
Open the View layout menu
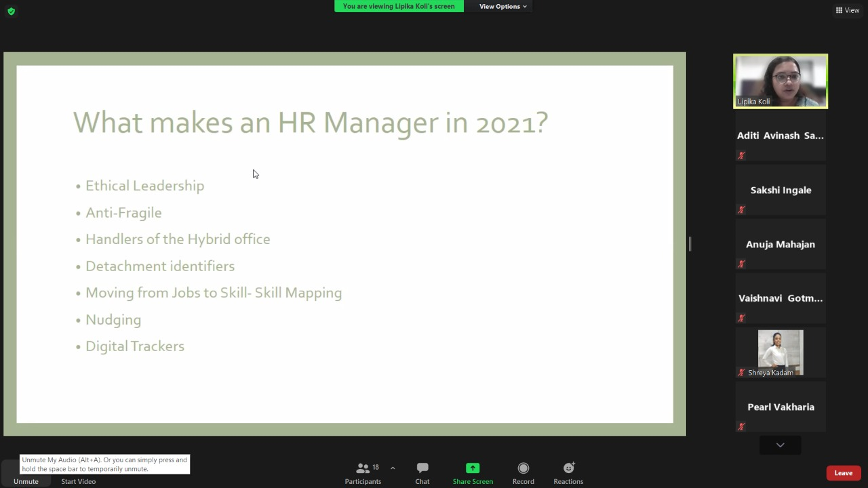pos(848,10)
